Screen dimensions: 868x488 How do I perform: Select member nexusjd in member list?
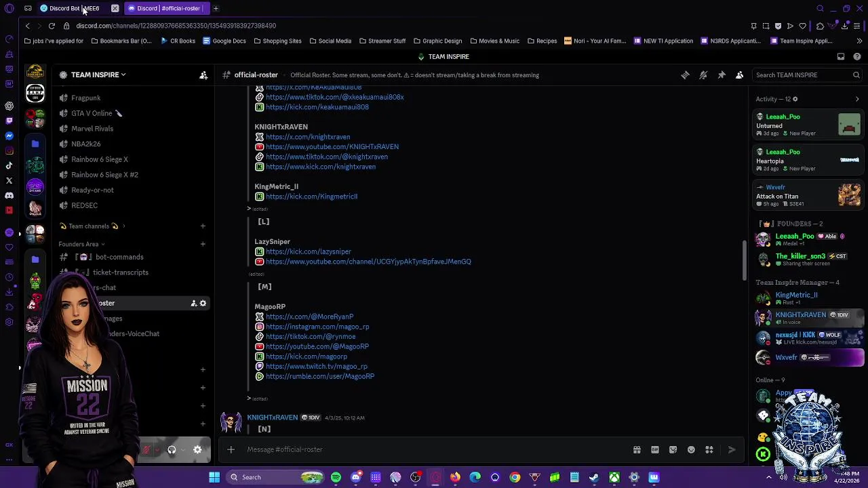click(808, 337)
